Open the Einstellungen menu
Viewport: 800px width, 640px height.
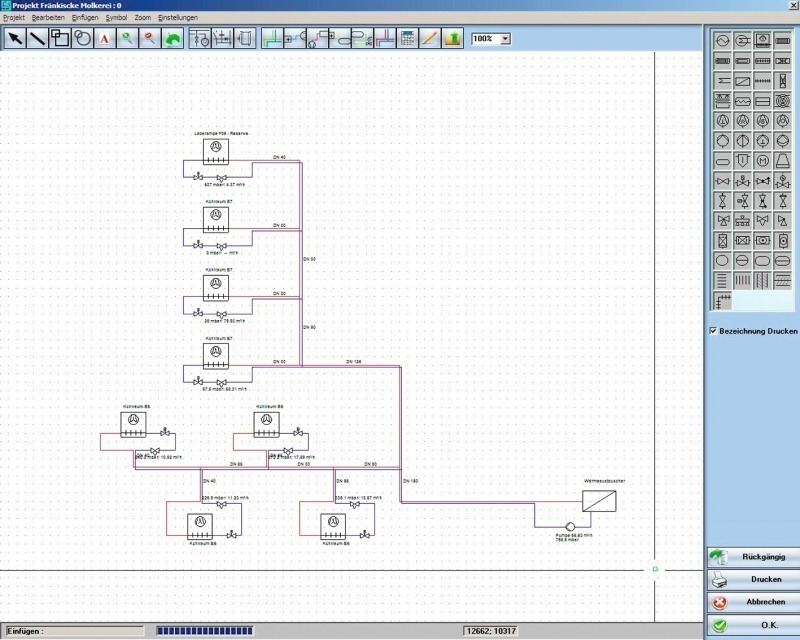178,17
